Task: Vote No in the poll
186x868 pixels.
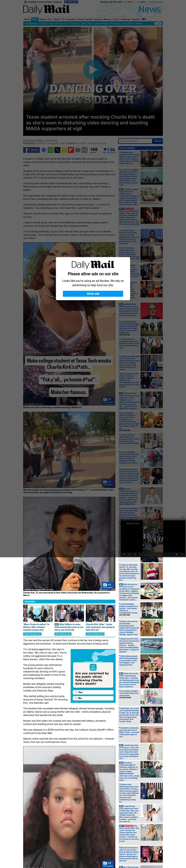Action: coord(93,698)
